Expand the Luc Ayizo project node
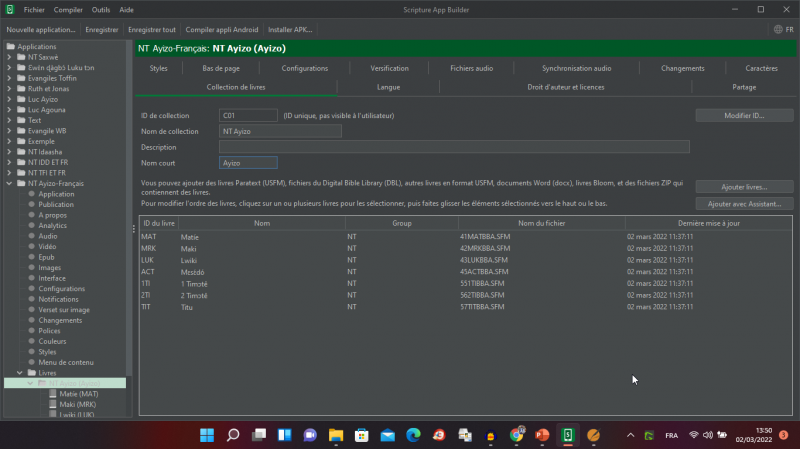The height and width of the screenshot is (449, 800). pyautogui.click(x=9, y=98)
